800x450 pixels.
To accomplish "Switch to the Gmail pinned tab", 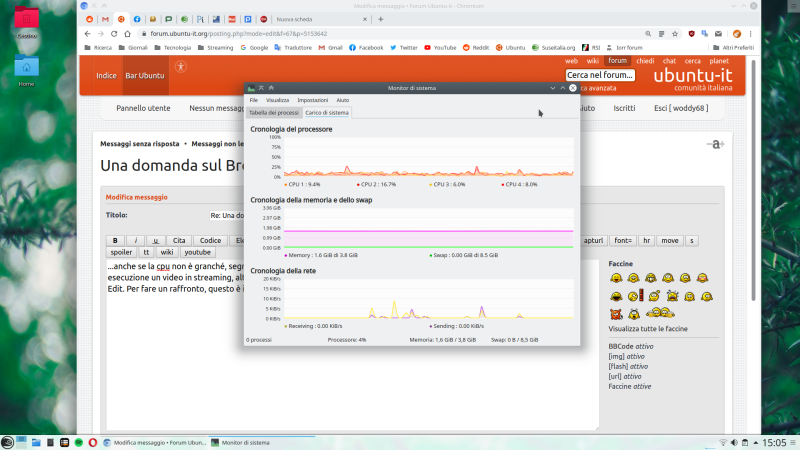I will tap(105, 19).
